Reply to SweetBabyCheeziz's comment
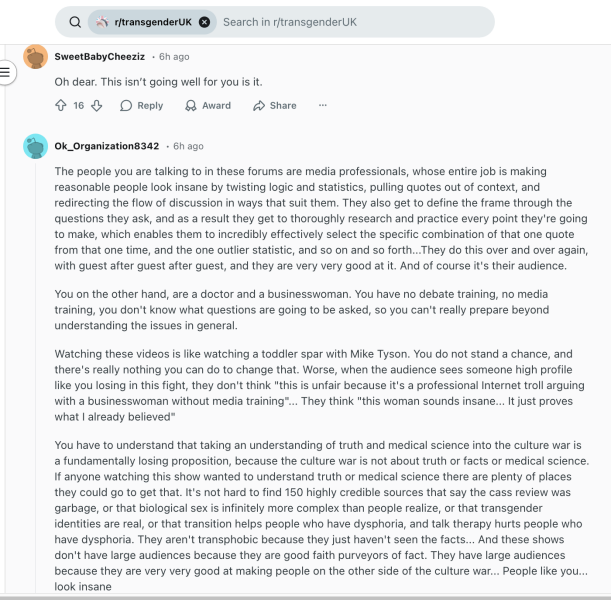This screenshot has height=600, width=611. (141, 105)
